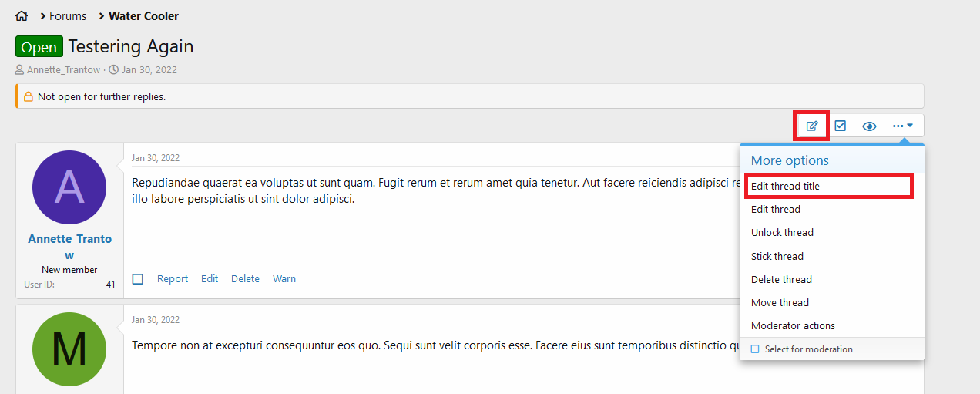
Task: Open Moderator actions menu item
Action: pyautogui.click(x=793, y=325)
